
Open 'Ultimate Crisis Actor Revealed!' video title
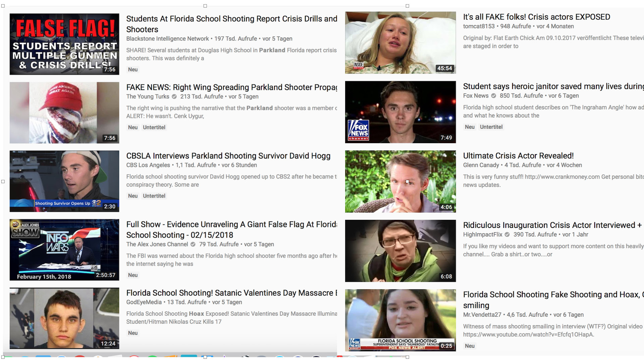point(519,156)
